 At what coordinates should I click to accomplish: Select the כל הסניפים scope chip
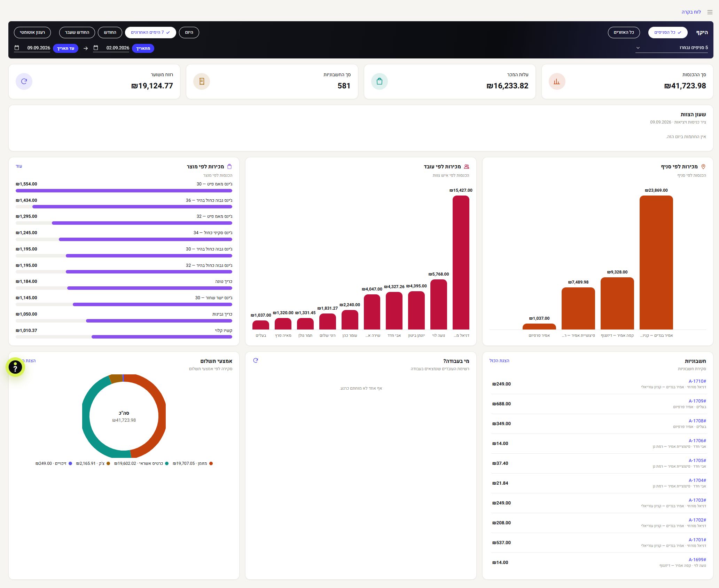click(x=667, y=32)
